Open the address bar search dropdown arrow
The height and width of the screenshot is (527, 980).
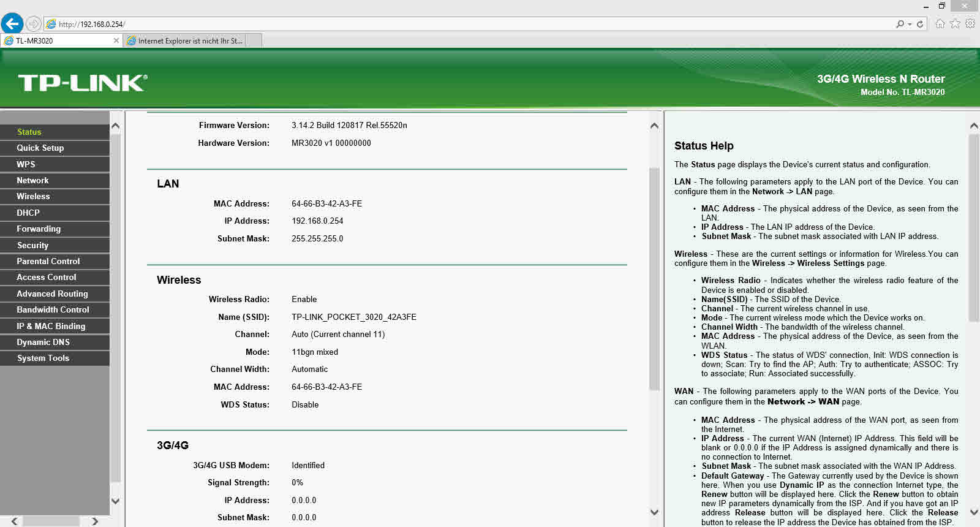[x=910, y=24]
